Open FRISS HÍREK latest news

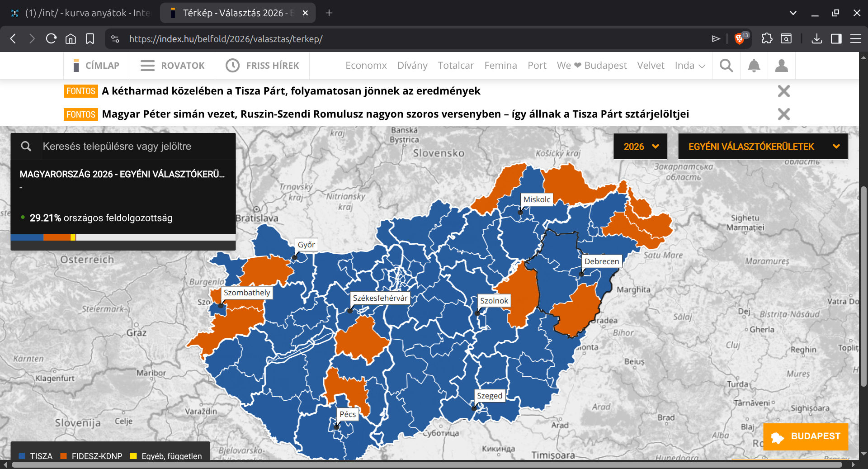[262, 66]
